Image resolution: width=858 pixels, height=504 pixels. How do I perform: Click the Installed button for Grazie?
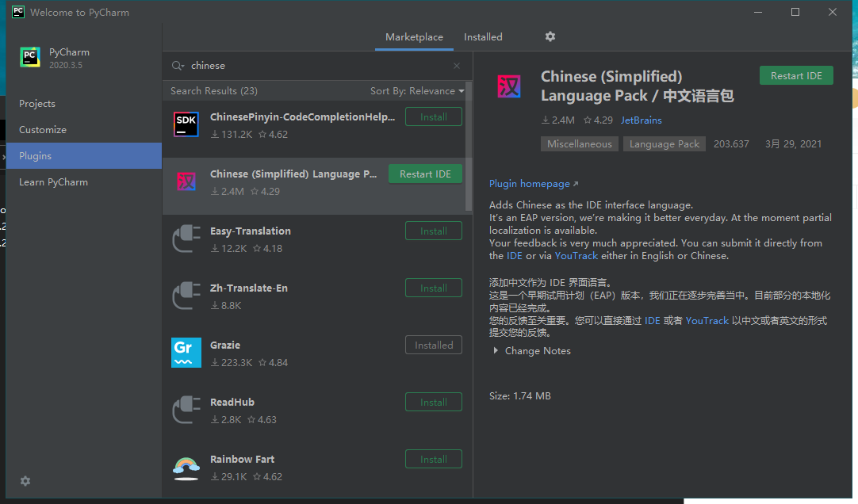tap(434, 345)
